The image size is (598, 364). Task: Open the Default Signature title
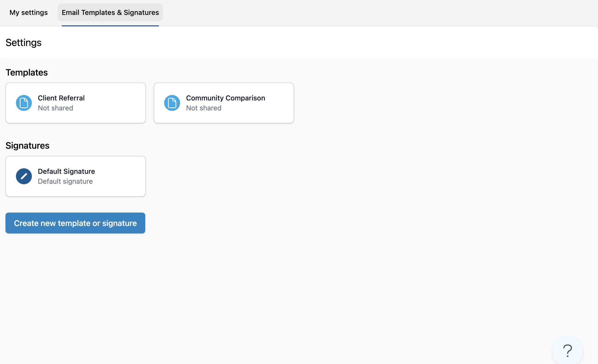66,171
